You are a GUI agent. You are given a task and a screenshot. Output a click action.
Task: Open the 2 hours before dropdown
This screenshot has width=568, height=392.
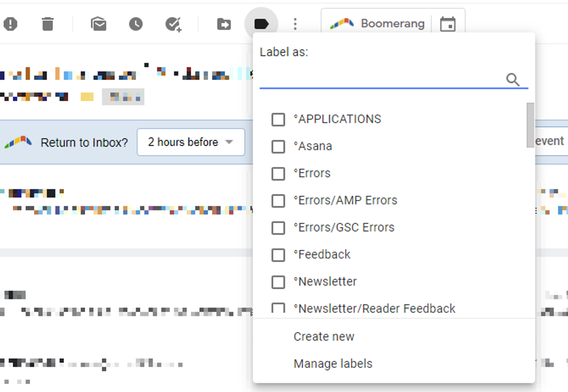point(190,142)
